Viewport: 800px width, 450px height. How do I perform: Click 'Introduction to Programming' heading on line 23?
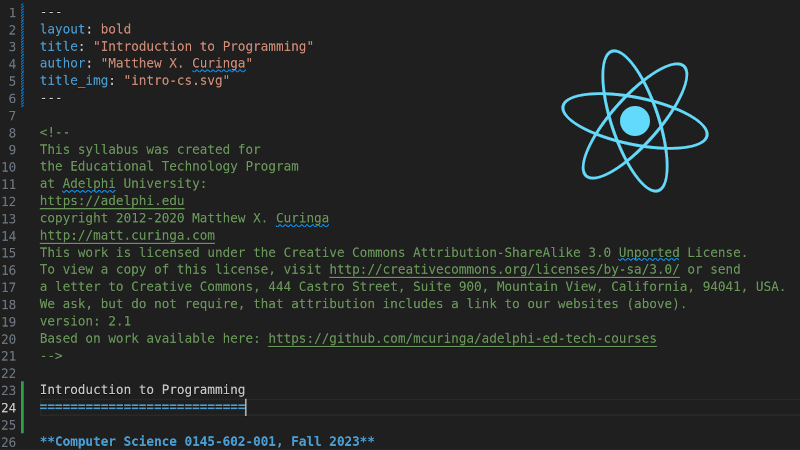tap(142, 390)
